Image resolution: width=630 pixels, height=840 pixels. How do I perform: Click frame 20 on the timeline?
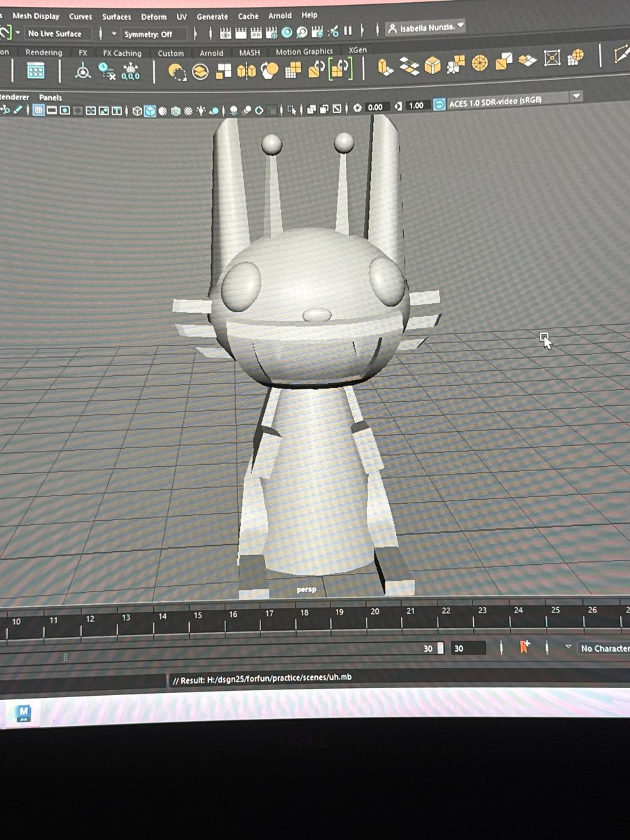coord(375,611)
